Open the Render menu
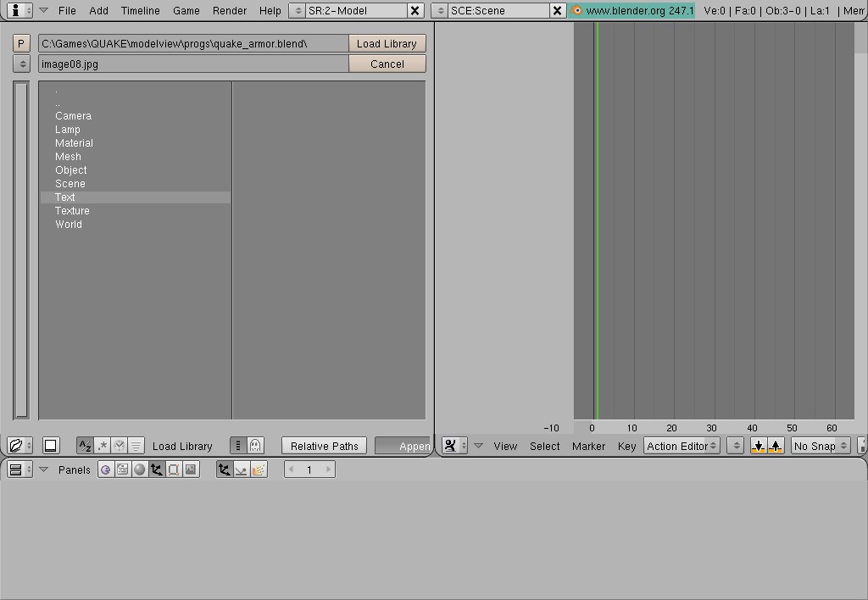 point(230,11)
